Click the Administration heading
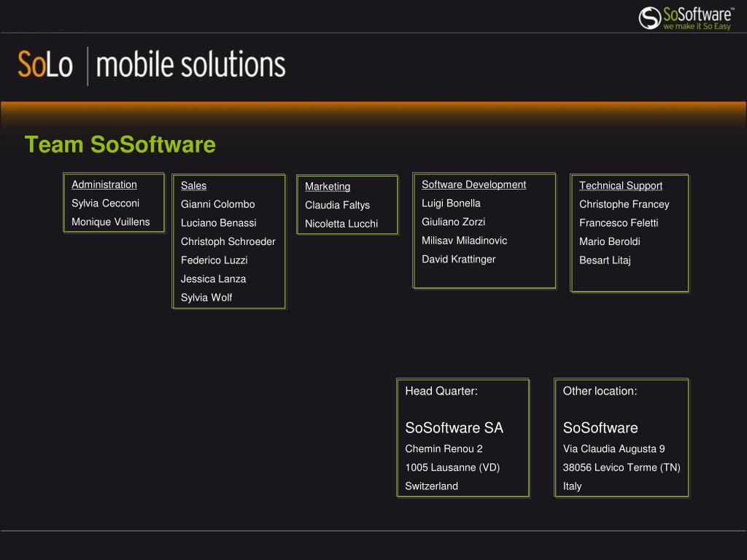The image size is (747, 560). 104,184
